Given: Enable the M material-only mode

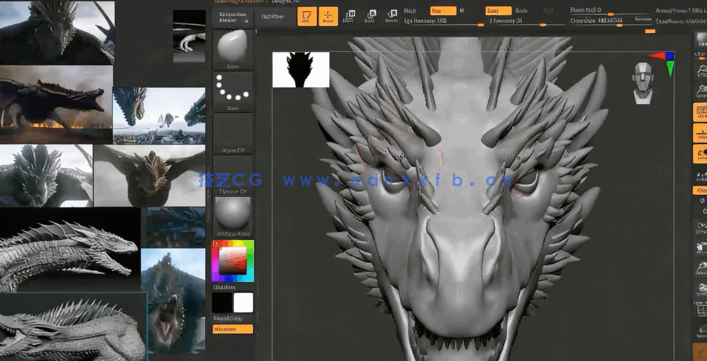Looking at the screenshot, I should [462, 10].
